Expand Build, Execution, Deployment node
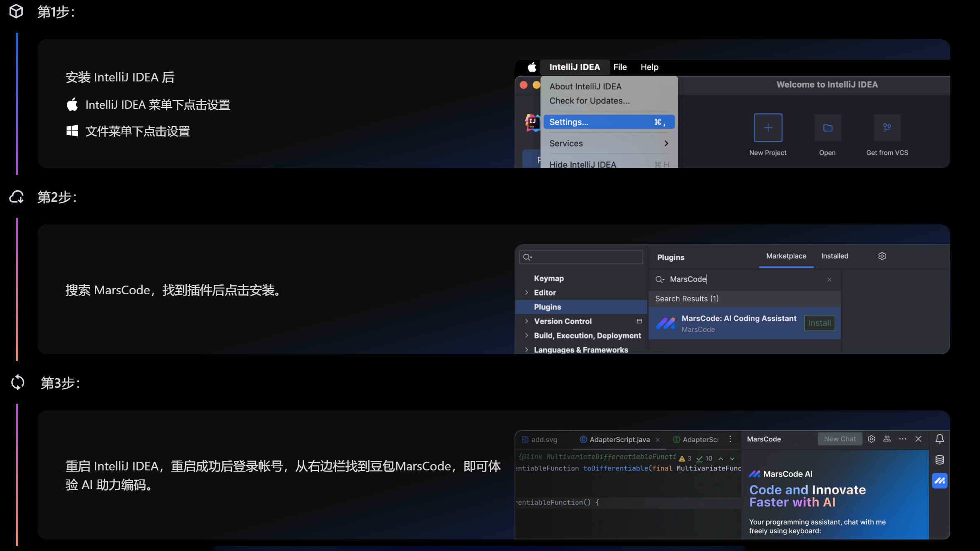The image size is (980, 551). 527,336
